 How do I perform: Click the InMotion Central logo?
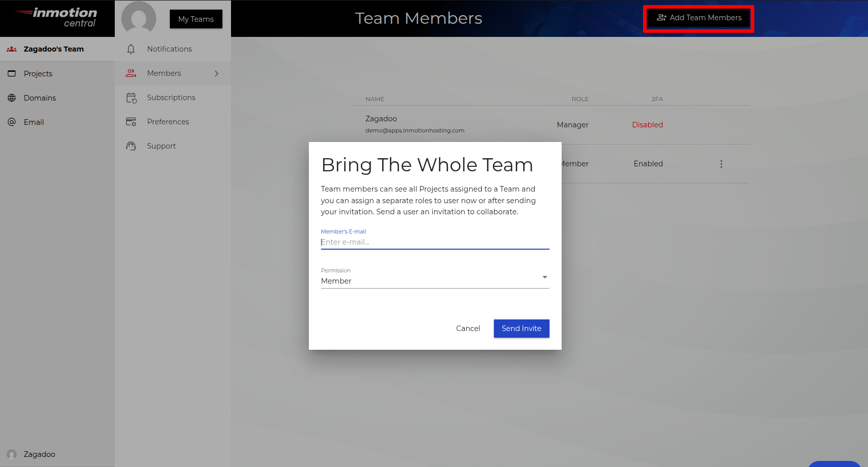pyautogui.click(x=56, y=18)
